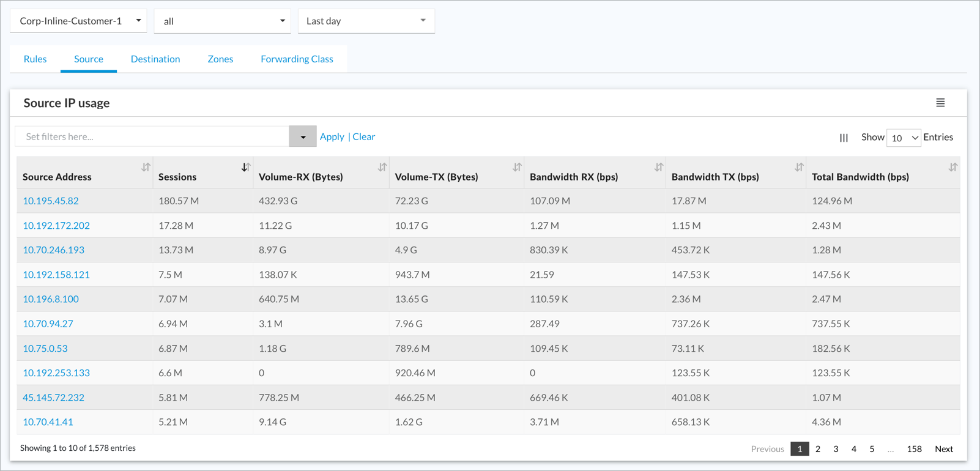Viewport: 980px width, 471px height.
Task: Clear the table filters
Action: click(x=364, y=136)
